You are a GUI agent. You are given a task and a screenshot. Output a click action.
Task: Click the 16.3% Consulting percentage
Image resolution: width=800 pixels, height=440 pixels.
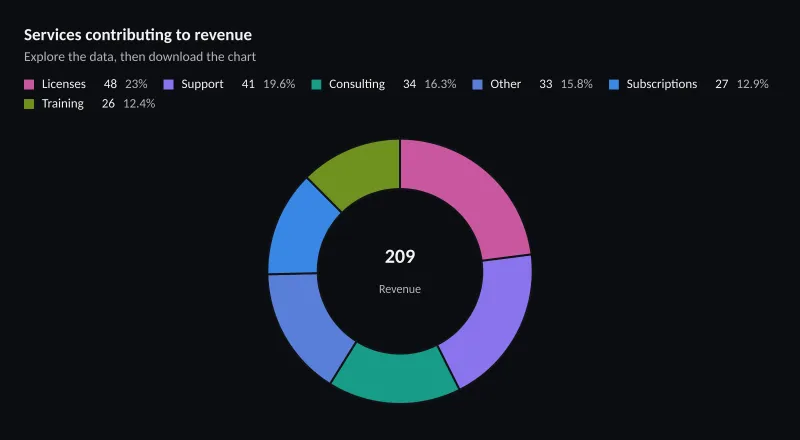pos(440,84)
